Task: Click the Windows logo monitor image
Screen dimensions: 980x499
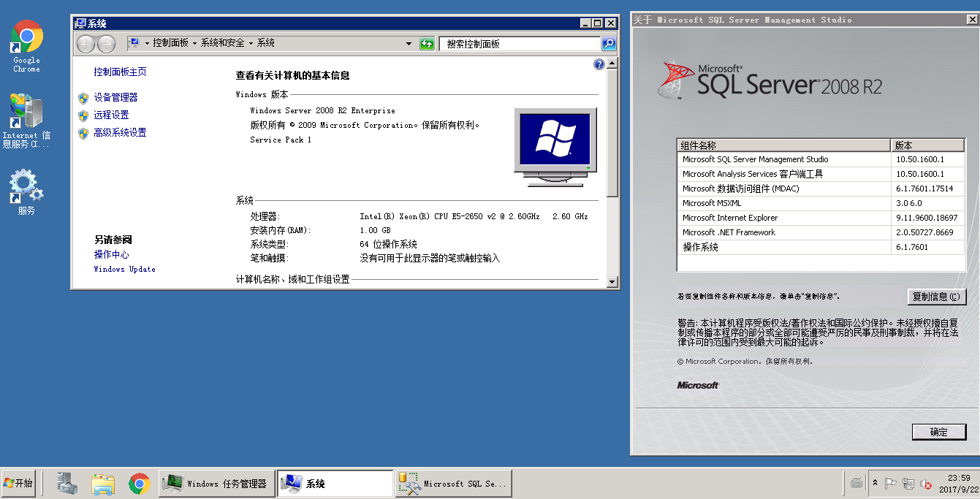Action: coord(555,148)
